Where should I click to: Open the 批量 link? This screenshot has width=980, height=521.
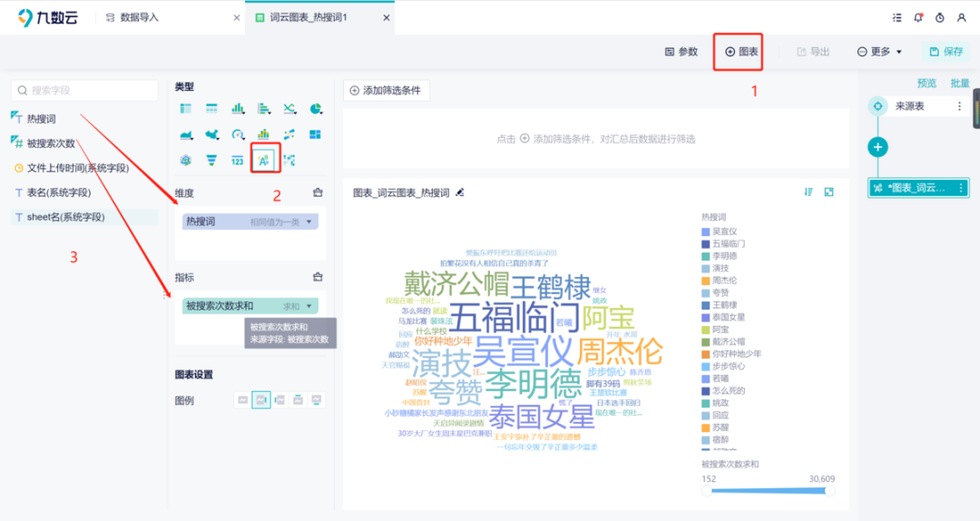tap(959, 84)
